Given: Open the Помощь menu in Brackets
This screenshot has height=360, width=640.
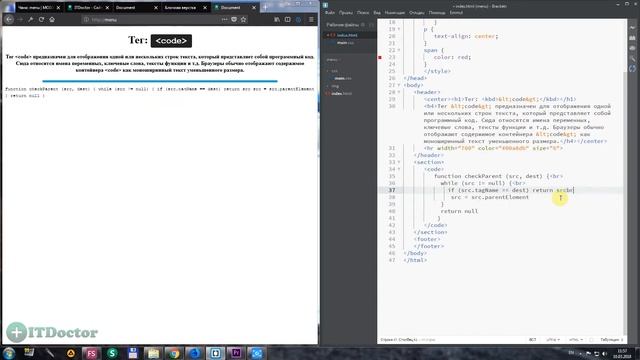Looking at the screenshot, I should pyautogui.click(x=437, y=13).
